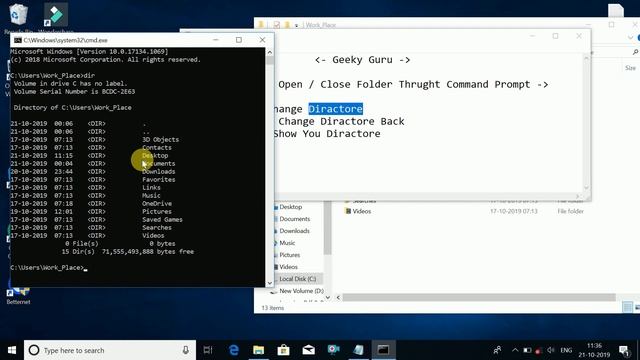Click scroll down arrow in Command Prompt

pyautogui.click(x=269, y=282)
